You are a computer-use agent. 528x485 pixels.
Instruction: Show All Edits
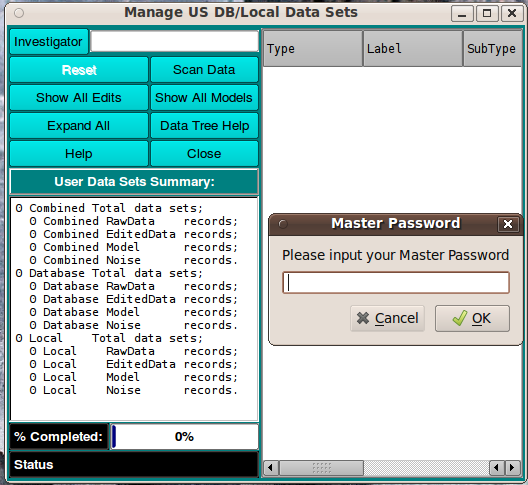point(79,98)
